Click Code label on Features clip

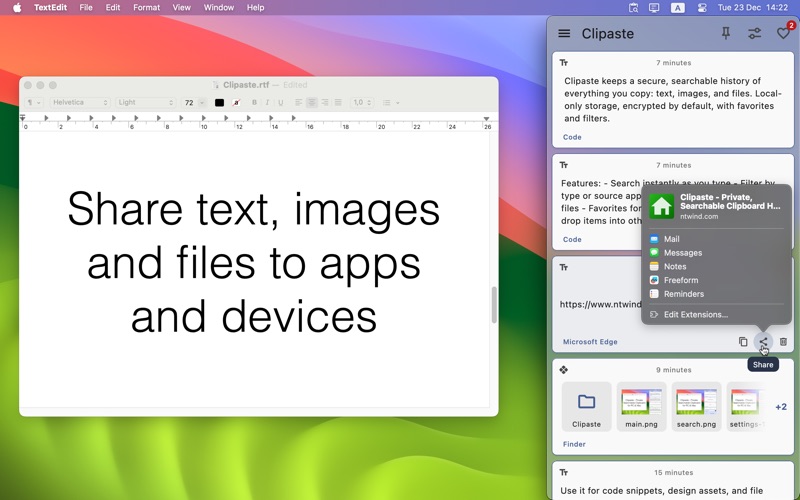coord(572,239)
